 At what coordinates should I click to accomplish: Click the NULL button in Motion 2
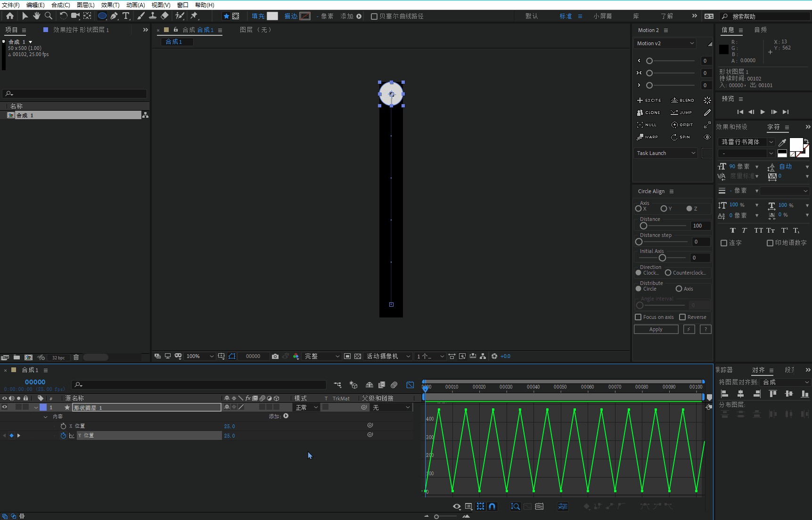(647, 125)
